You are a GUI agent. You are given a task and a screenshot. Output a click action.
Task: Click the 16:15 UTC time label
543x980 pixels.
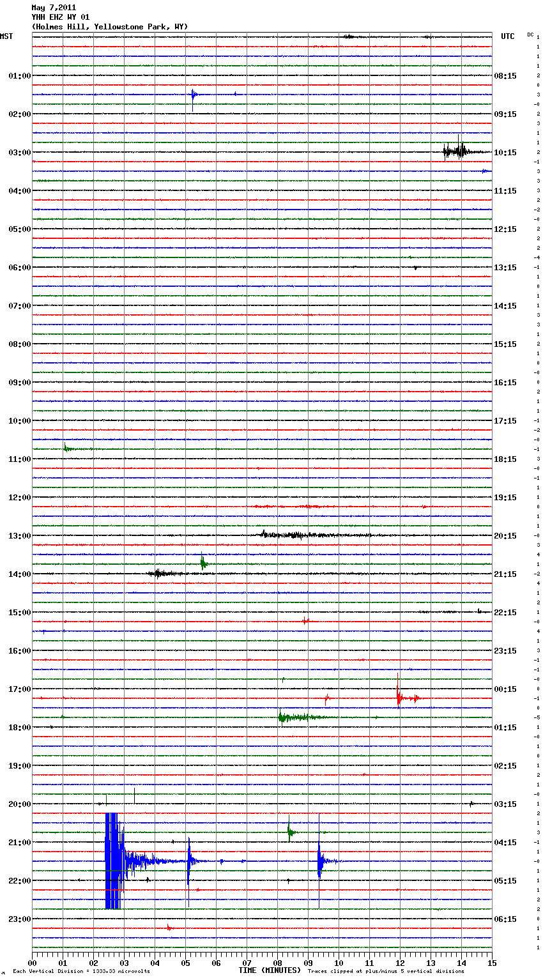click(x=505, y=383)
